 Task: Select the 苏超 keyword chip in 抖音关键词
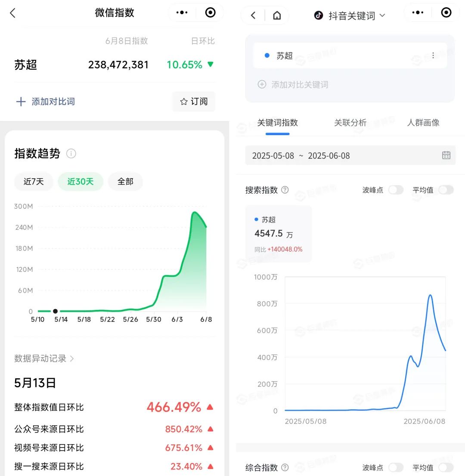click(x=350, y=56)
